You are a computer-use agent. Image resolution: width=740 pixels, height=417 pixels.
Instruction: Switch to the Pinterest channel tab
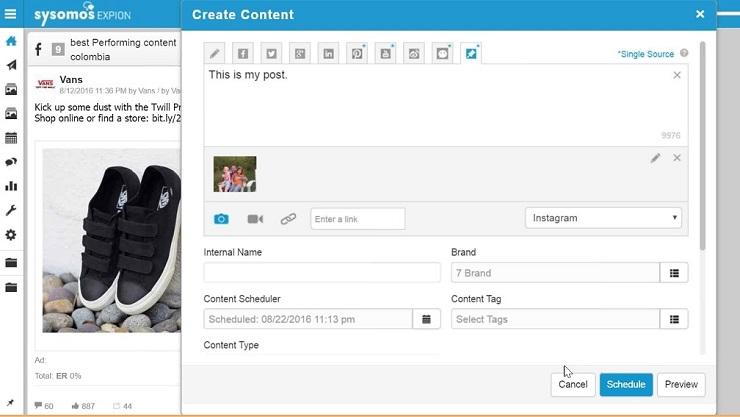(357, 53)
